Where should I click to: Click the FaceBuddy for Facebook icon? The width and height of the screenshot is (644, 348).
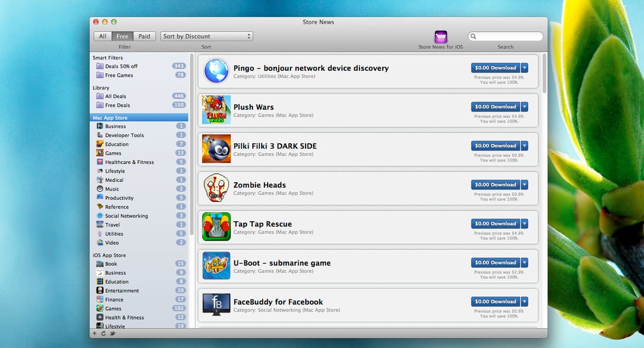click(x=216, y=305)
